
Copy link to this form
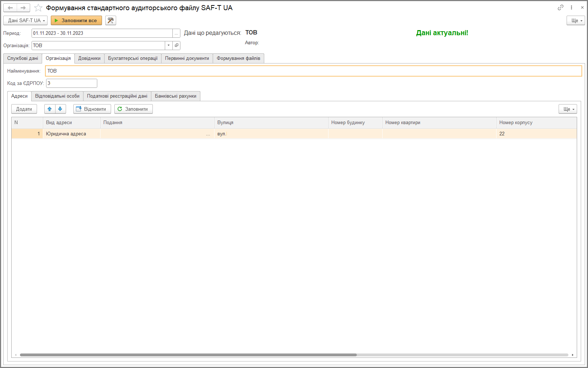click(x=560, y=7)
